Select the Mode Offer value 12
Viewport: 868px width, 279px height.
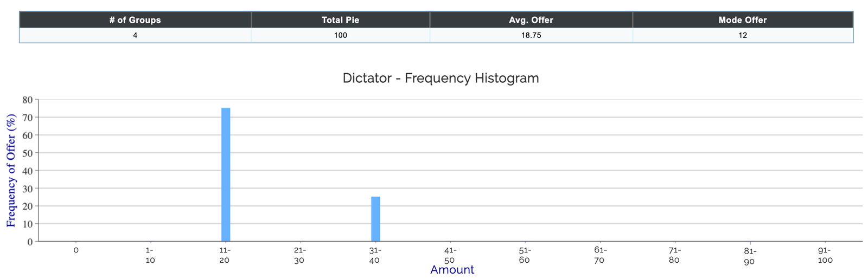[743, 35]
